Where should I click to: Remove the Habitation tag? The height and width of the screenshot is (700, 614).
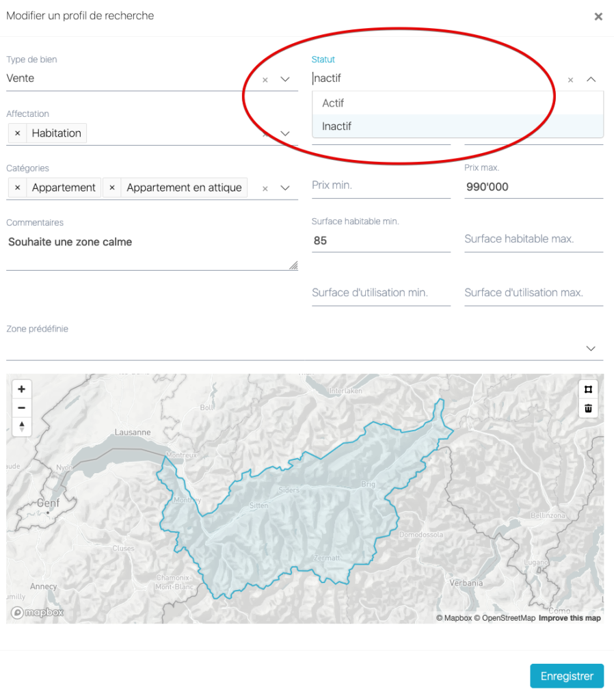click(18, 133)
